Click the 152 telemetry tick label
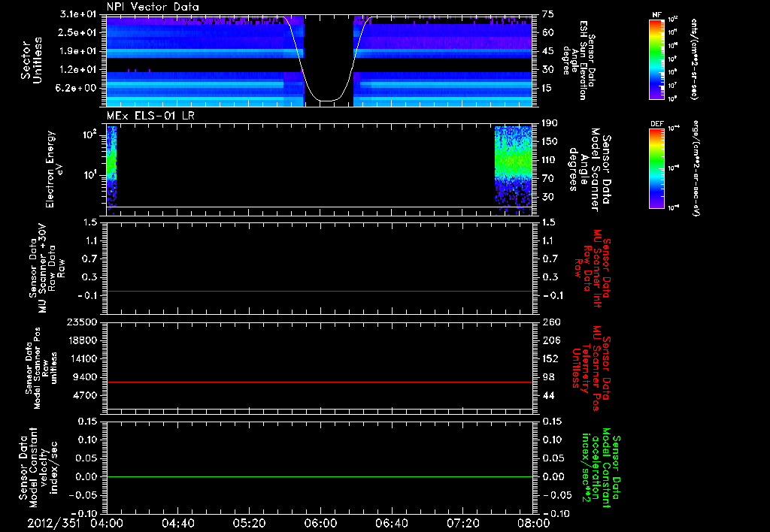The image size is (770, 532). tap(550, 358)
